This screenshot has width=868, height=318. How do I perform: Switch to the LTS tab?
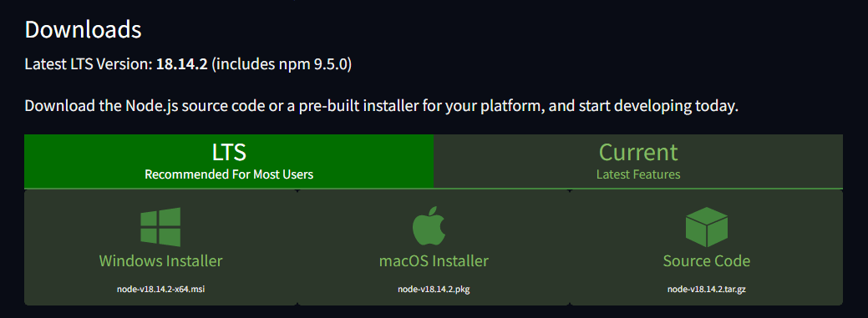tap(229, 161)
